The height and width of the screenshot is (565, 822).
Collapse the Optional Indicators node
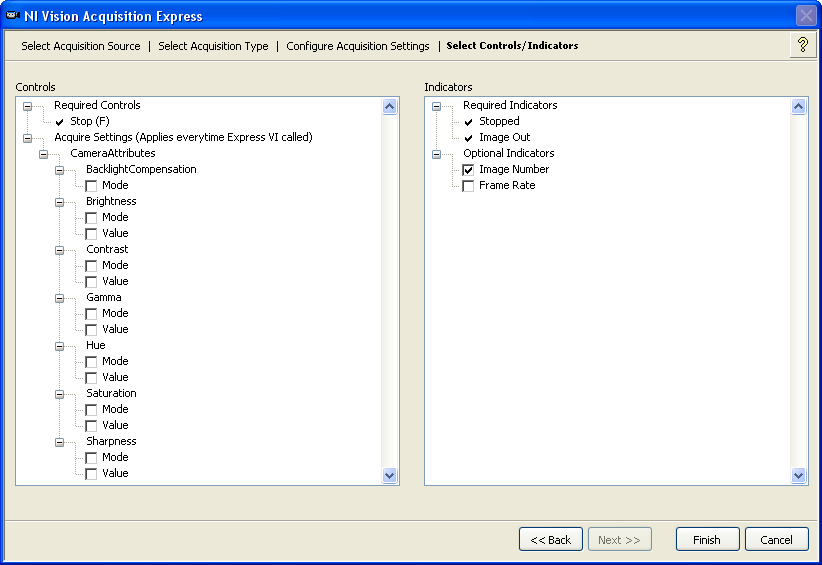tap(437, 154)
